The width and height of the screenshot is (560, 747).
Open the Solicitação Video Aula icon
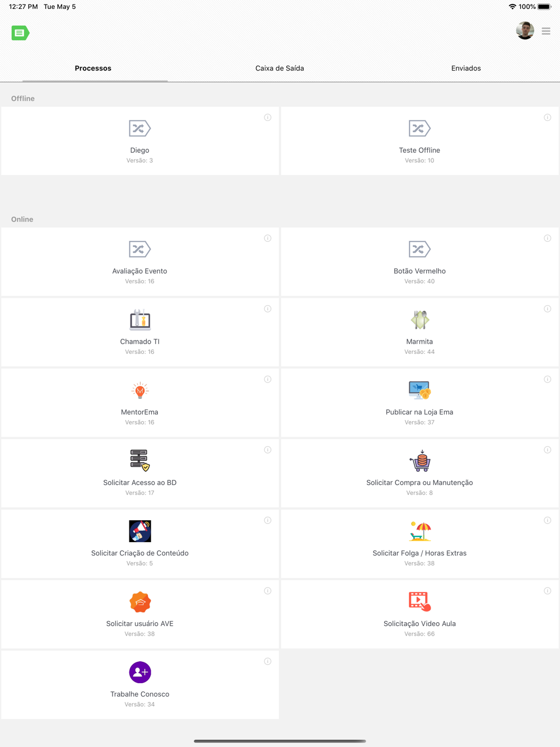tap(419, 601)
